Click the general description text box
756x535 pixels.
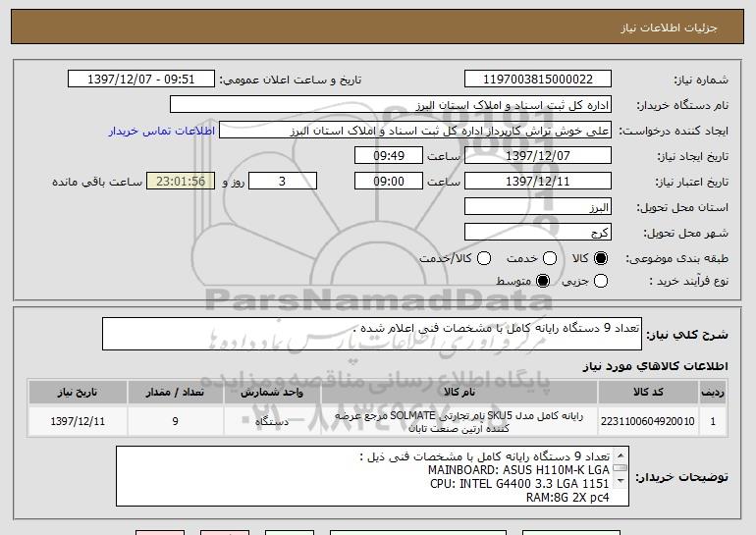372,334
